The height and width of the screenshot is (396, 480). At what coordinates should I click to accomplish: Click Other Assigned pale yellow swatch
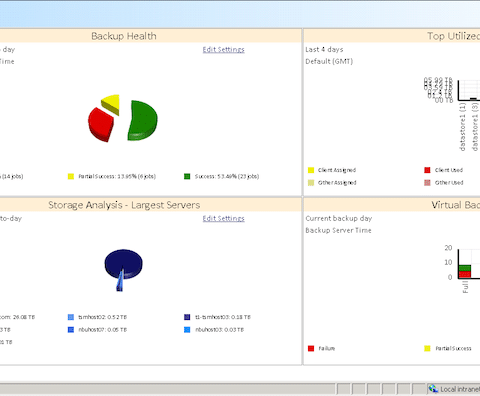311,183
